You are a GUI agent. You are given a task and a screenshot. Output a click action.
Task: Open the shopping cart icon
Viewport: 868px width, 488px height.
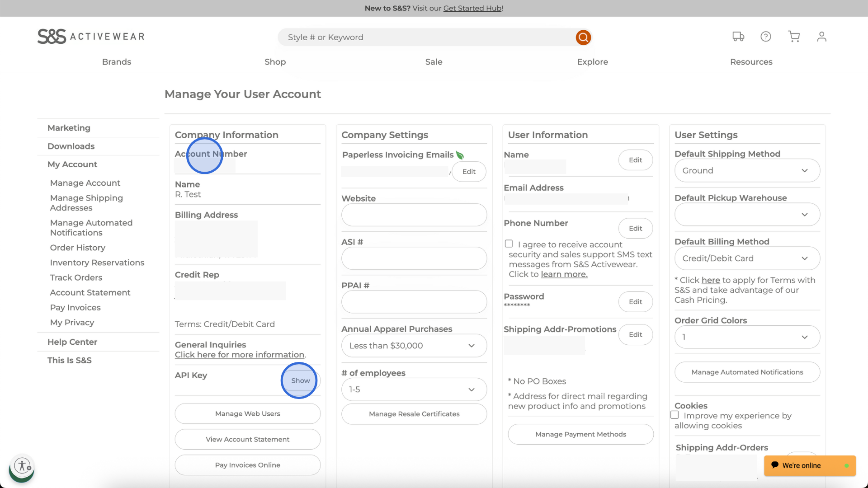[794, 37]
